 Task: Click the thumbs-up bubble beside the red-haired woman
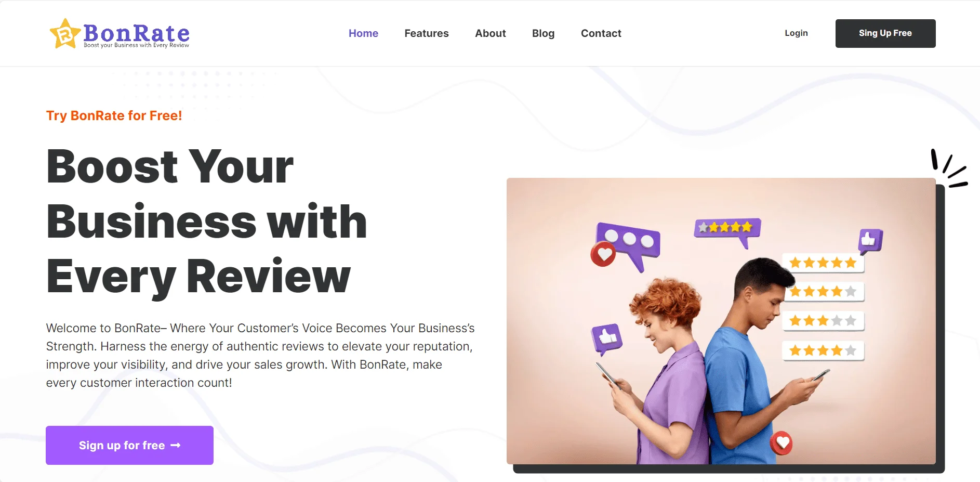pyautogui.click(x=607, y=338)
